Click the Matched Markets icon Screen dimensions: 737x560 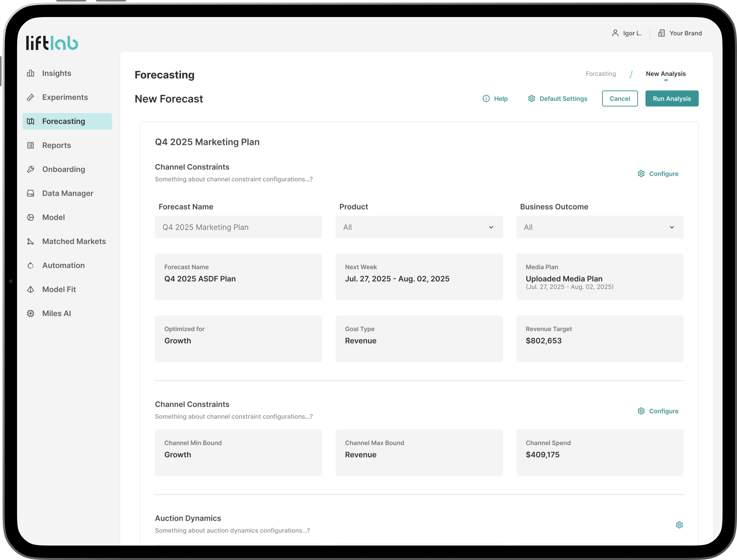(31, 241)
